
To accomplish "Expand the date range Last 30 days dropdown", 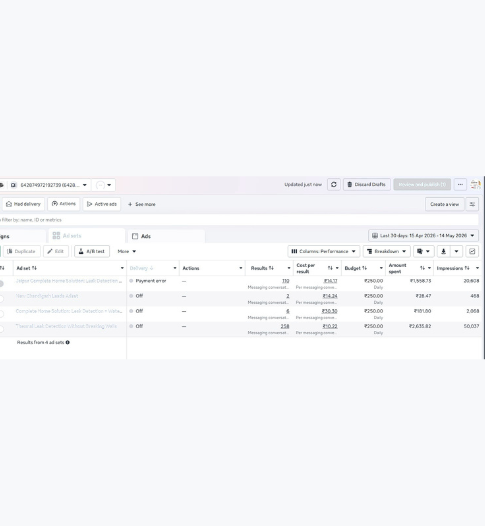I will [423, 235].
